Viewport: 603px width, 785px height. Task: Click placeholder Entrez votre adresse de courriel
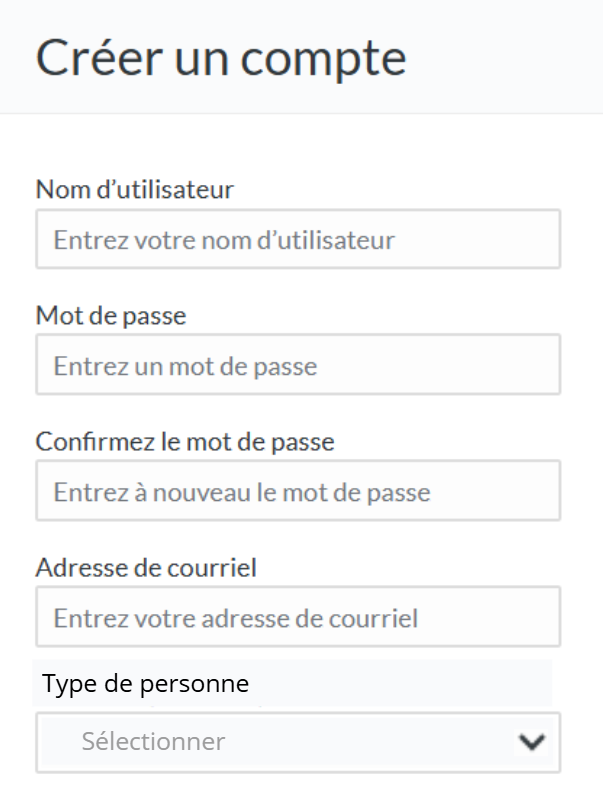[235, 619]
